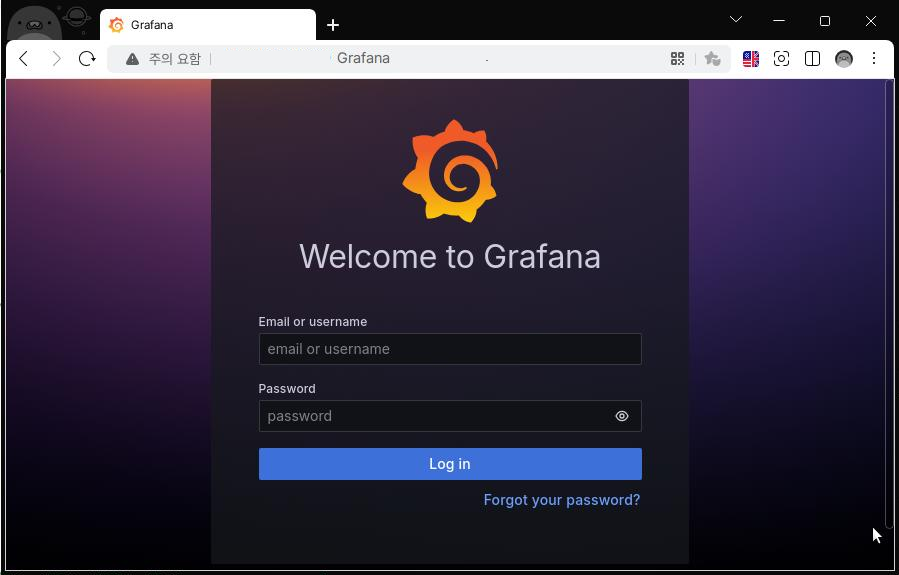Maximize the browser window
Image resolution: width=899 pixels, height=575 pixels.
824,21
